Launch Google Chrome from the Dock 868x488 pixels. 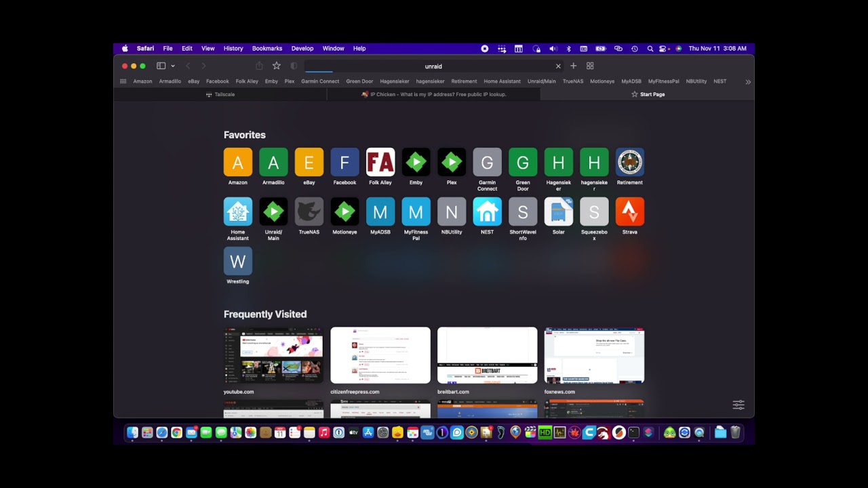176,432
